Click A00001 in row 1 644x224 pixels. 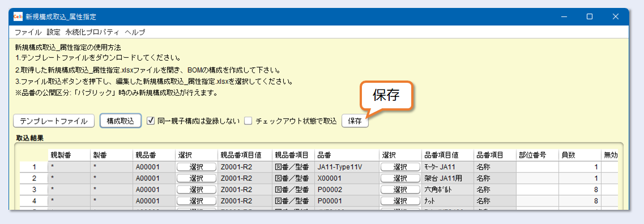pyautogui.click(x=154, y=167)
